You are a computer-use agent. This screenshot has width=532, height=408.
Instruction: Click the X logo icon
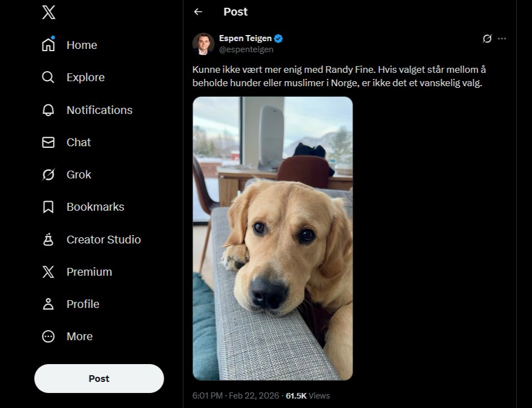tap(48, 12)
